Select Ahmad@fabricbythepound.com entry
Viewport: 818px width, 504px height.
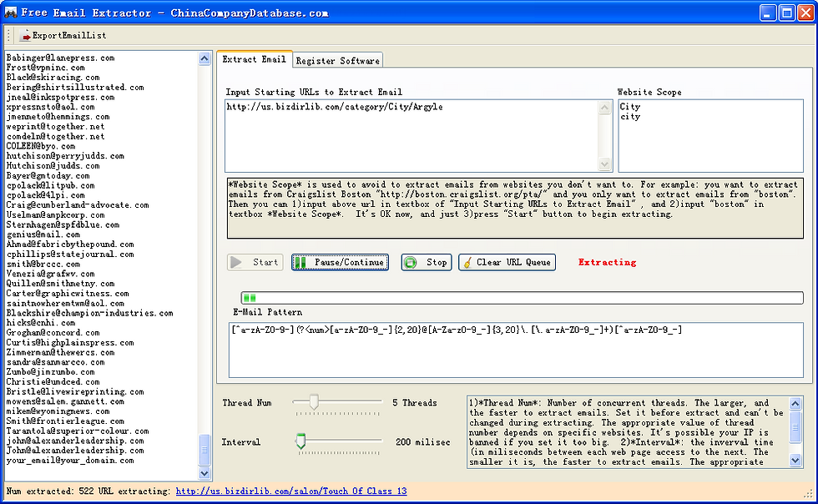70,244
